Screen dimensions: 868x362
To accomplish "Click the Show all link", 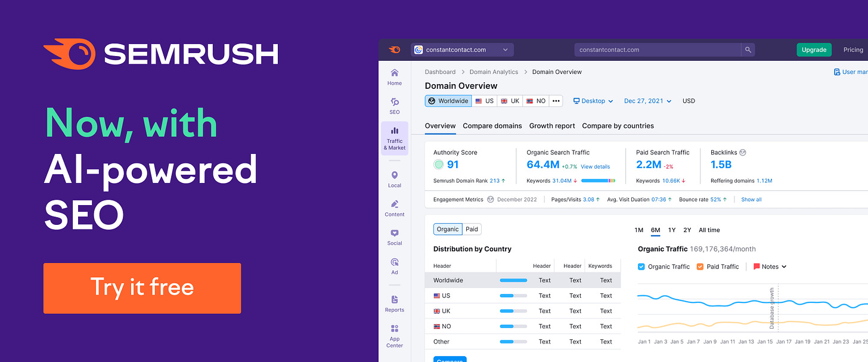I will coord(751,199).
